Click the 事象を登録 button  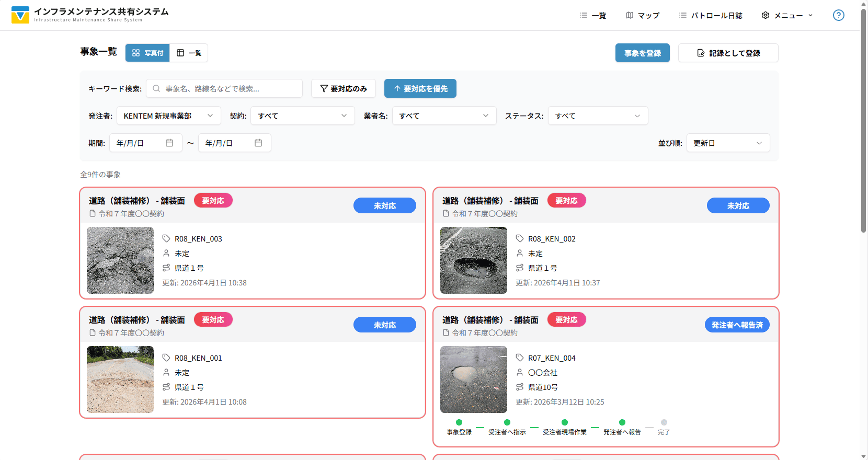642,53
